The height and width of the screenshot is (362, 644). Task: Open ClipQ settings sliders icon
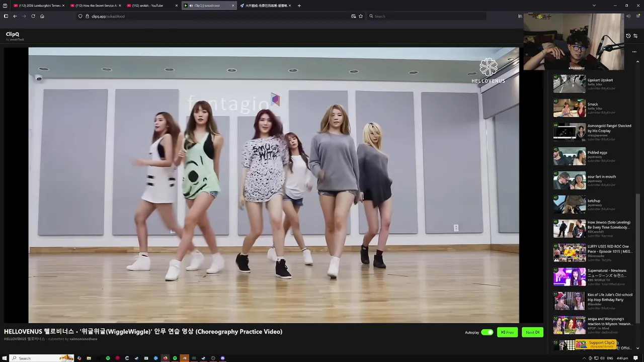tap(635, 36)
